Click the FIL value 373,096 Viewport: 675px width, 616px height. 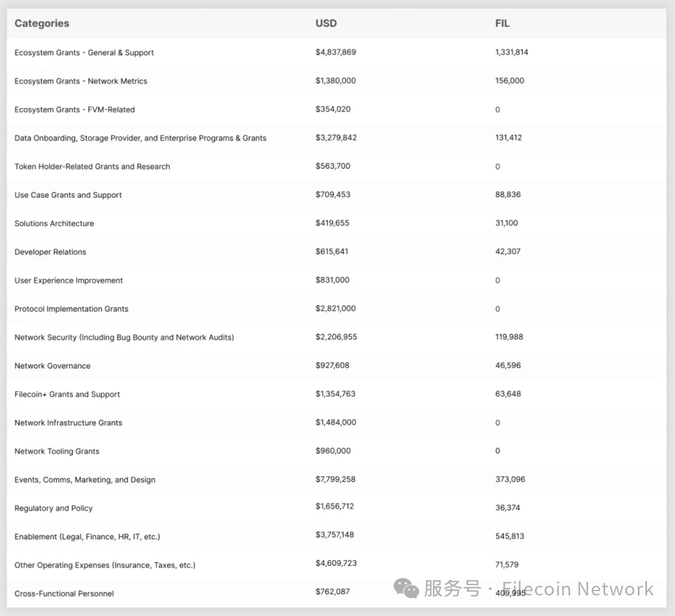[510, 479]
